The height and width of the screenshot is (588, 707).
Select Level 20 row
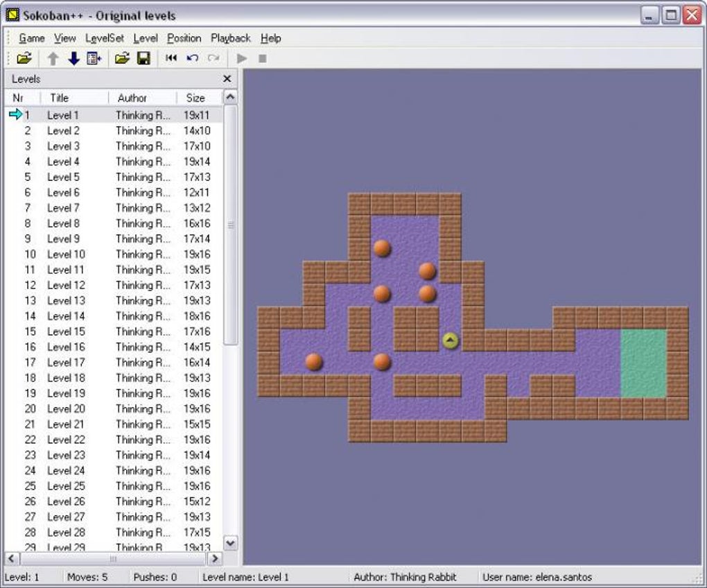point(114,408)
